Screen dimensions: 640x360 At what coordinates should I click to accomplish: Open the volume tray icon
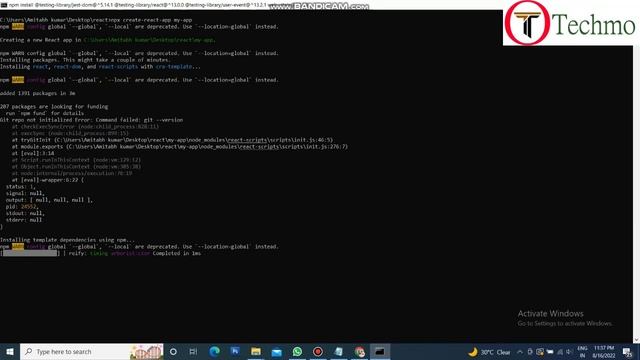[x=569, y=352]
